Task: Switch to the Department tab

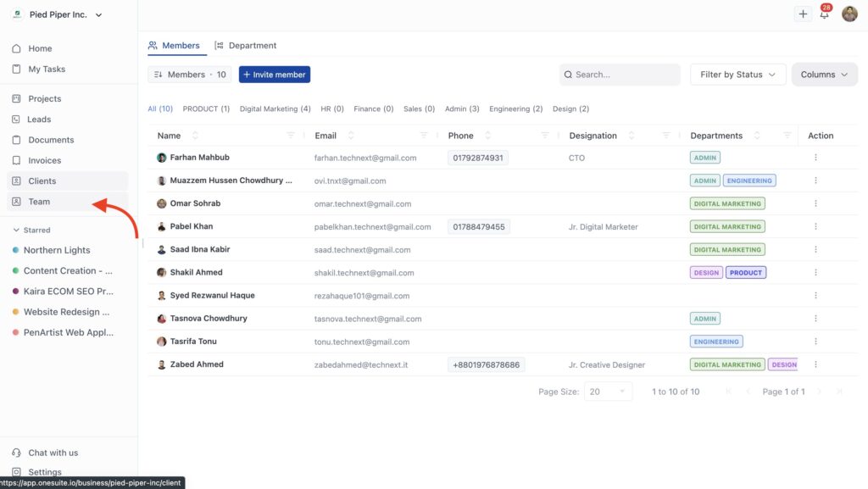Action: pos(246,46)
